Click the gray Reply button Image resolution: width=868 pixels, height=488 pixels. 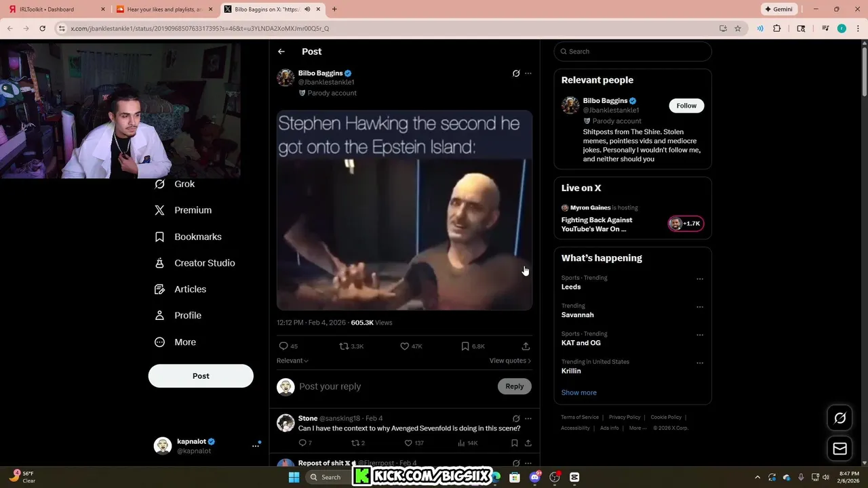pyautogui.click(x=515, y=386)
